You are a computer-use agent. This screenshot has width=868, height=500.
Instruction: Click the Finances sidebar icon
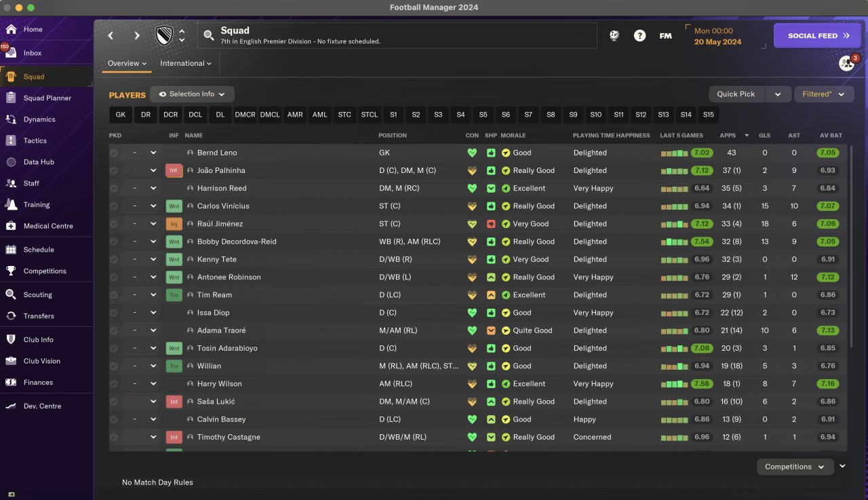[11, 382]
